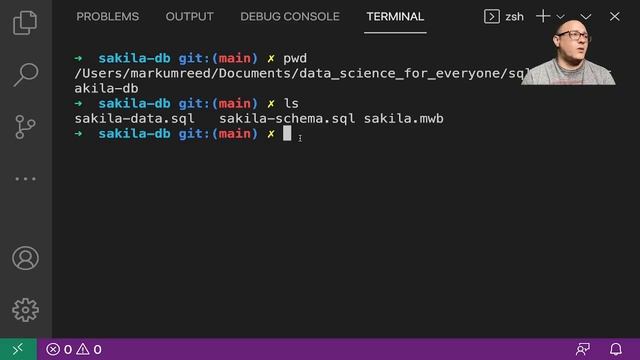The image size is (640, 360).
Task: Open the Search view
Action: 25,75
